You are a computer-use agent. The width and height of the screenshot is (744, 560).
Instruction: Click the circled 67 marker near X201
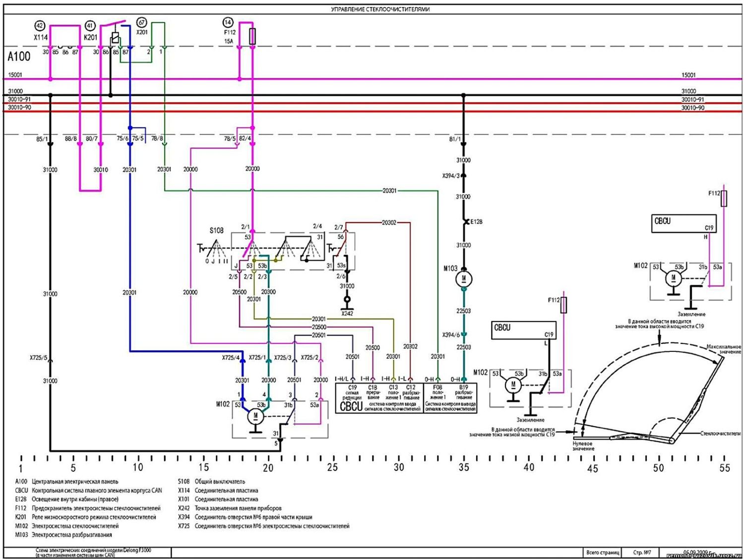tap(142, 23)
